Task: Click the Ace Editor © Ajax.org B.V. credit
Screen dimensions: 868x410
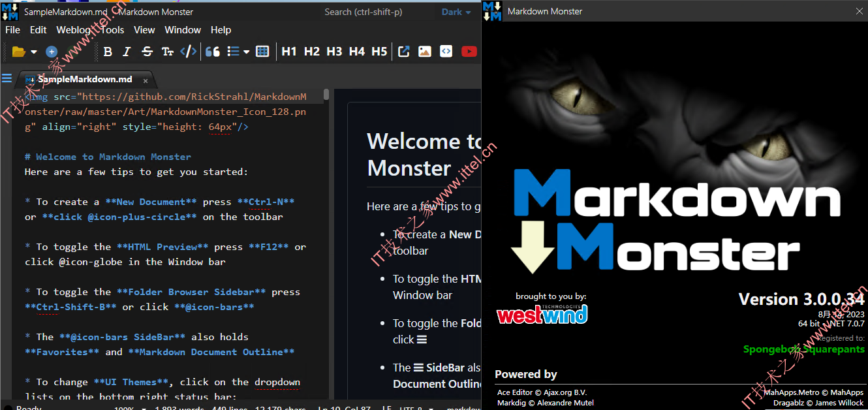Action: (x=542, y=392)
